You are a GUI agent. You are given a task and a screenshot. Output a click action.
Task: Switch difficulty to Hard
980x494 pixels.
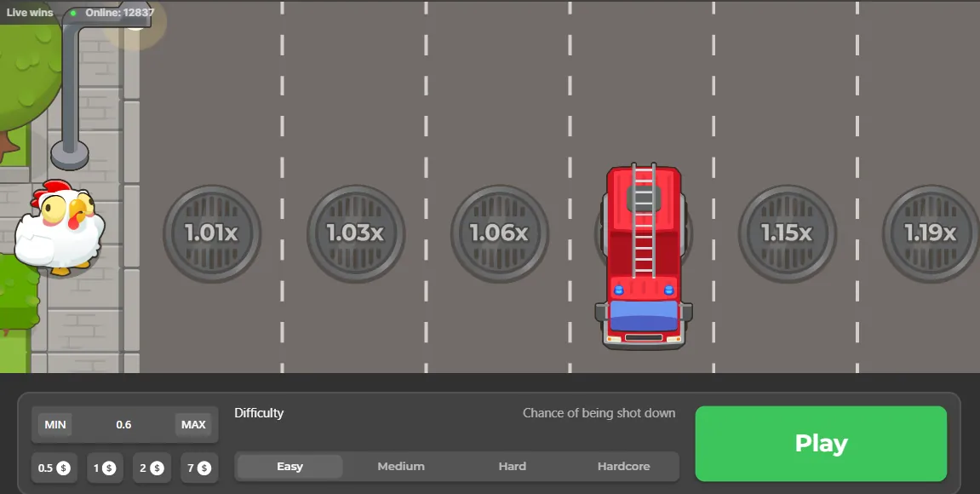(x=513, y=467)
